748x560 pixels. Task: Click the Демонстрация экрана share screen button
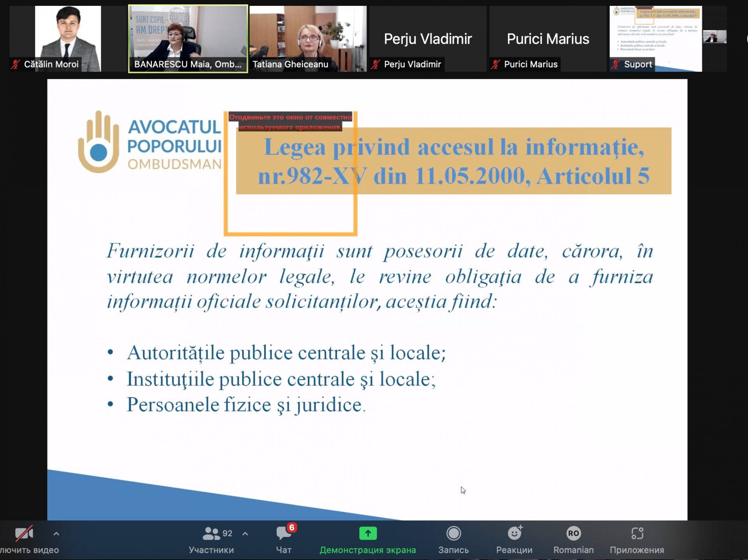tap(368, 540)
